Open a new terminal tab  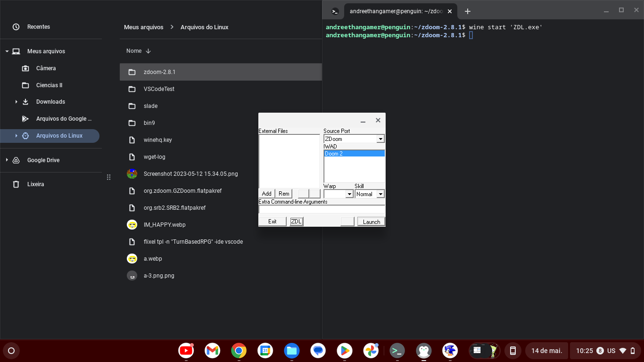click(x=468, y=11)
